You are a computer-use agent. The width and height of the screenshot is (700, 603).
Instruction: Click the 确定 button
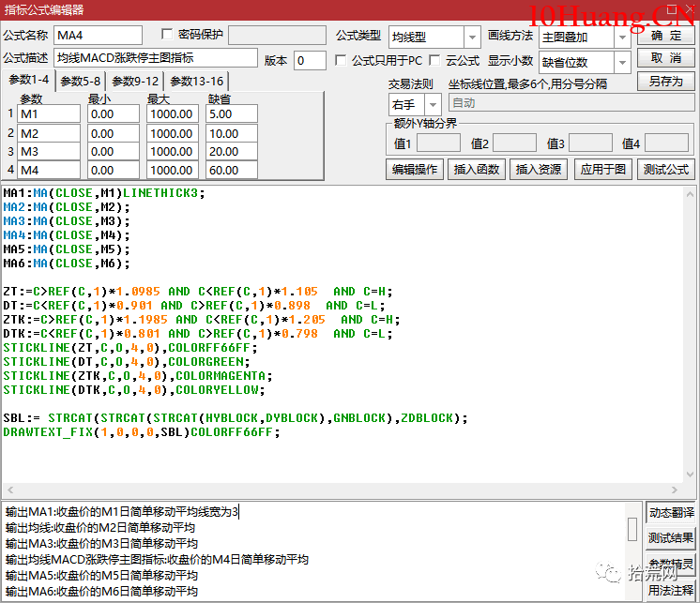click(665, 36)
